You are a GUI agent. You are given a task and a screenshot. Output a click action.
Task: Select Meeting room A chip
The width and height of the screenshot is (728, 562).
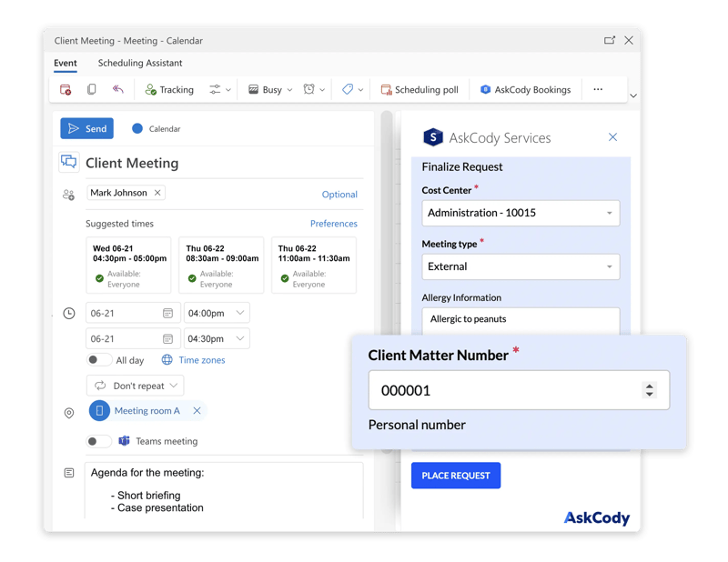coord(147,411)
